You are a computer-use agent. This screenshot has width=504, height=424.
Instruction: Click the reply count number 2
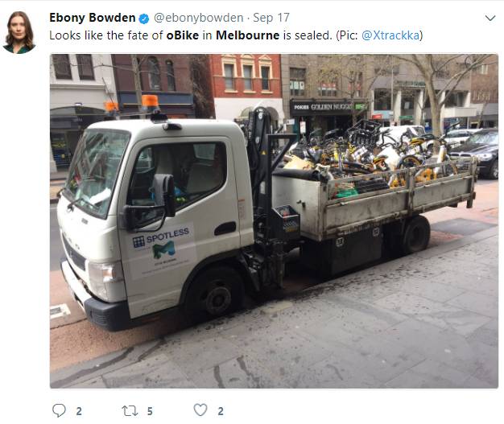[x=79, y=411]
